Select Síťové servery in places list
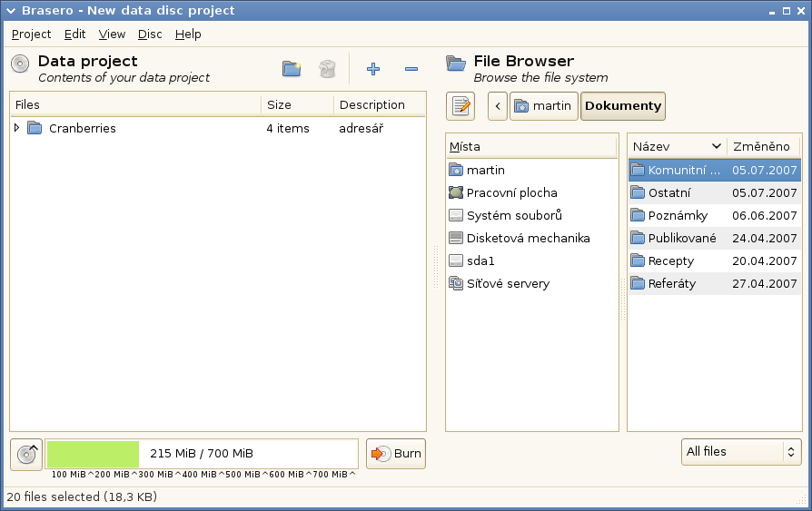Viewport: 812px width, 511px height. pyautogui.click(x=532, y=284)
